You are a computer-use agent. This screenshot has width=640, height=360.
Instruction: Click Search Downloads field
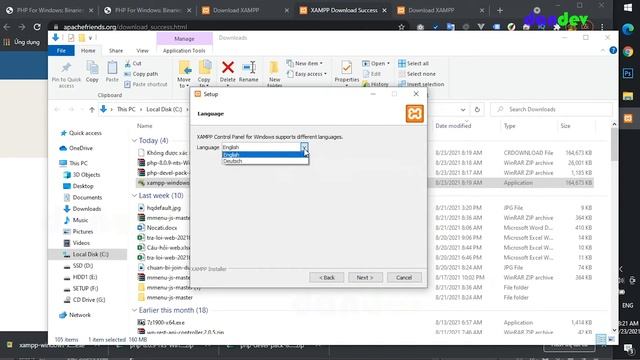551,109
